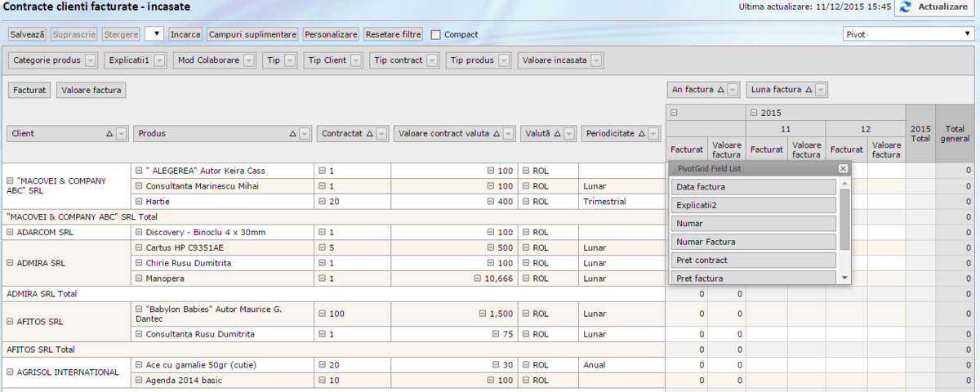980x392 pixels.
Task: Click the Resetare filtre button
Action: pos(394,35)
